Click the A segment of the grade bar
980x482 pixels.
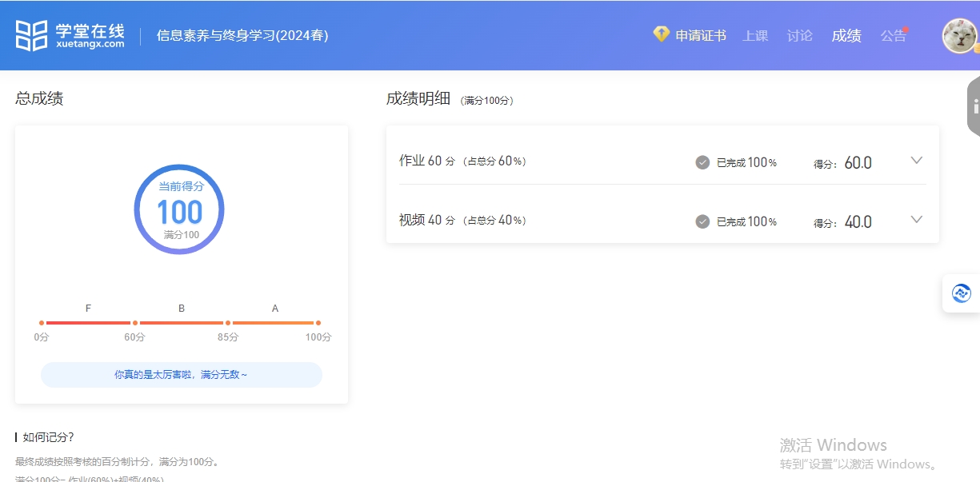coord(274,323)
